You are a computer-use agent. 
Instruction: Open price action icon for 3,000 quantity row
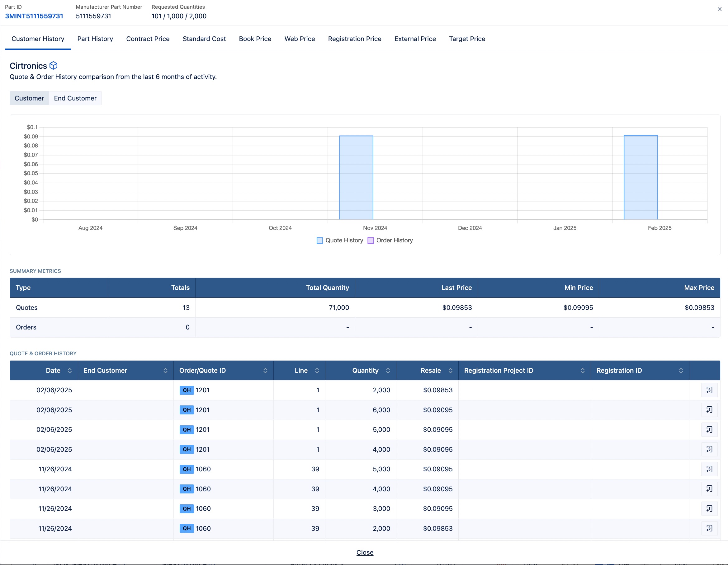[x=709, y=509]
